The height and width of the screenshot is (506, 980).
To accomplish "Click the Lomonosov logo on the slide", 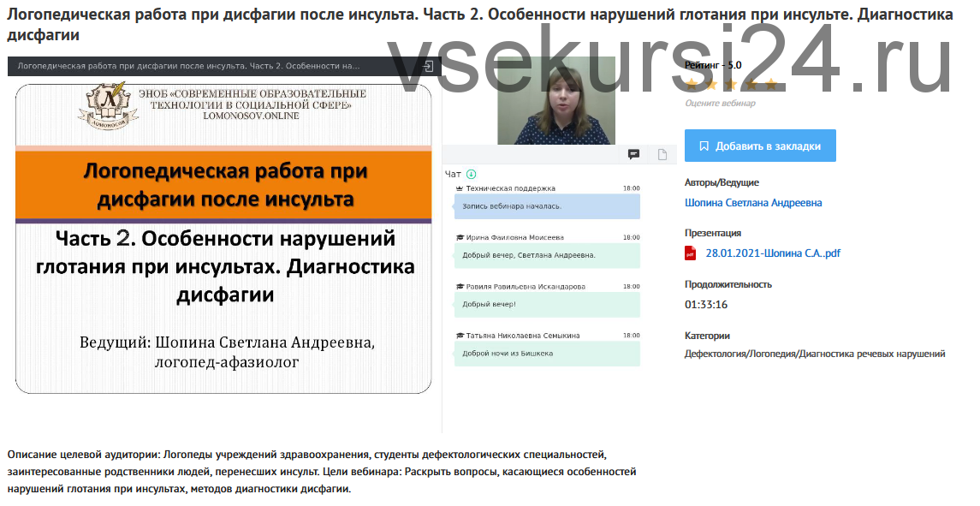I will click(107, 105).
